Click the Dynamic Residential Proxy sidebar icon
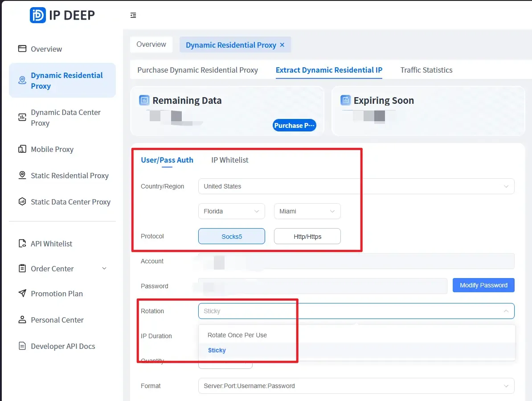 [22, 80]
